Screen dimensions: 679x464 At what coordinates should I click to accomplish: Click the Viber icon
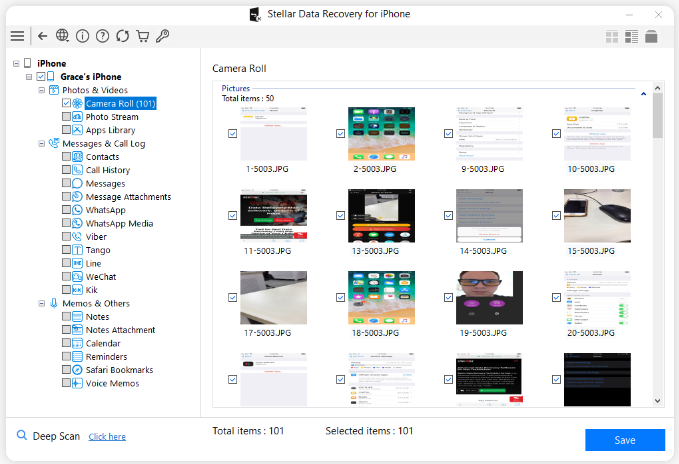78,237
